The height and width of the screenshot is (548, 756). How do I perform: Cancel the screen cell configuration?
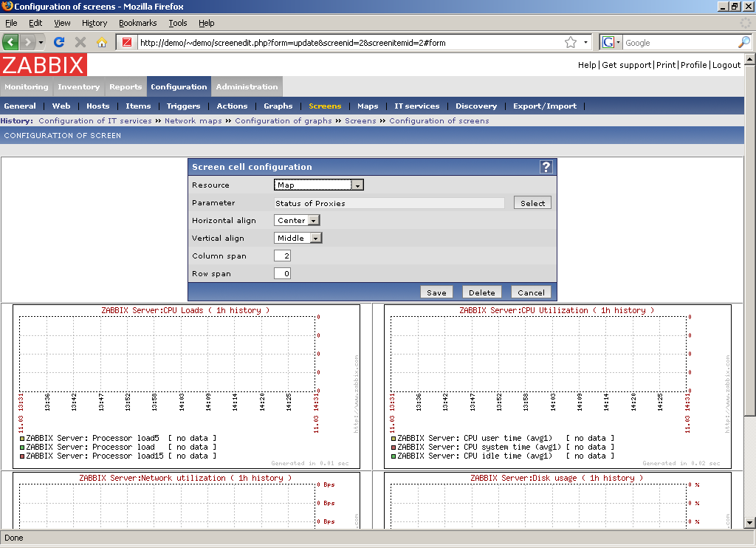[531, 292]
